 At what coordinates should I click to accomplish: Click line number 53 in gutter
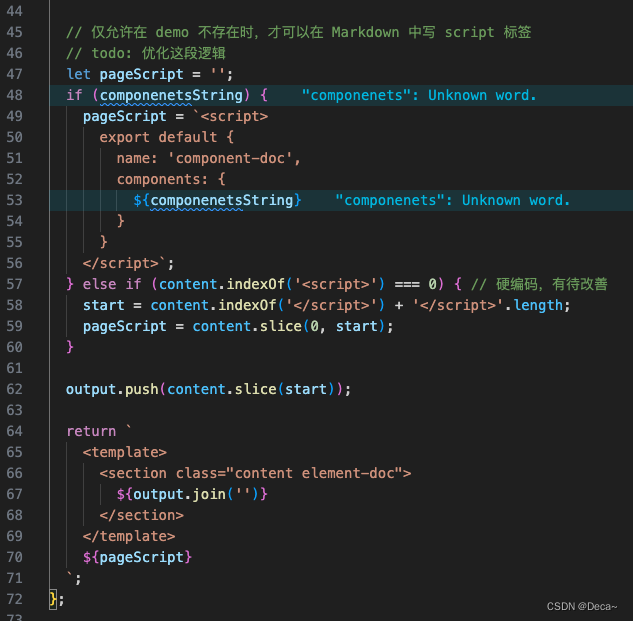[15, 200]
